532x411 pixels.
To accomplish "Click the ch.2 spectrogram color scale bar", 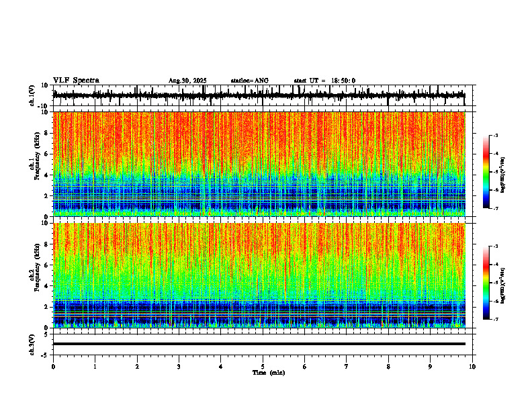I will [x=486, y=283].
